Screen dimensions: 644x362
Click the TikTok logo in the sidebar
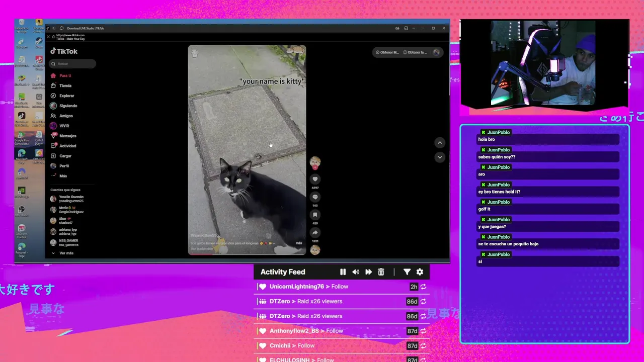coord(63,51)
